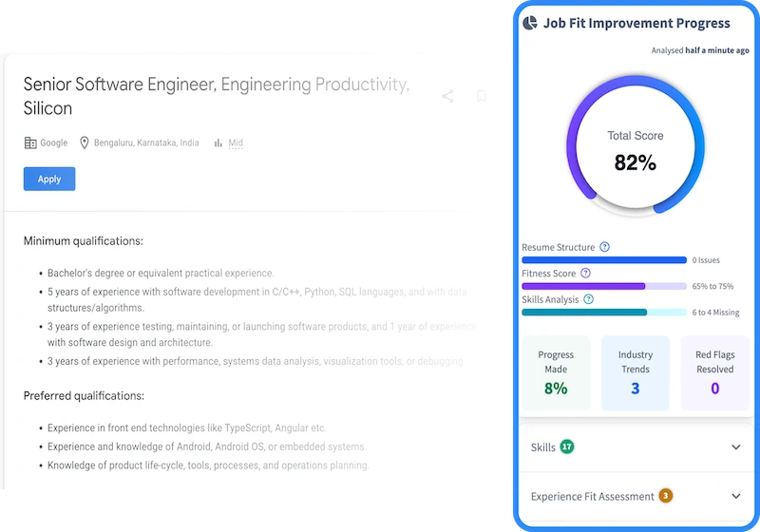
Task: Click the Fitness Score label
Action: pyautogui.click(x=549, y=274)
